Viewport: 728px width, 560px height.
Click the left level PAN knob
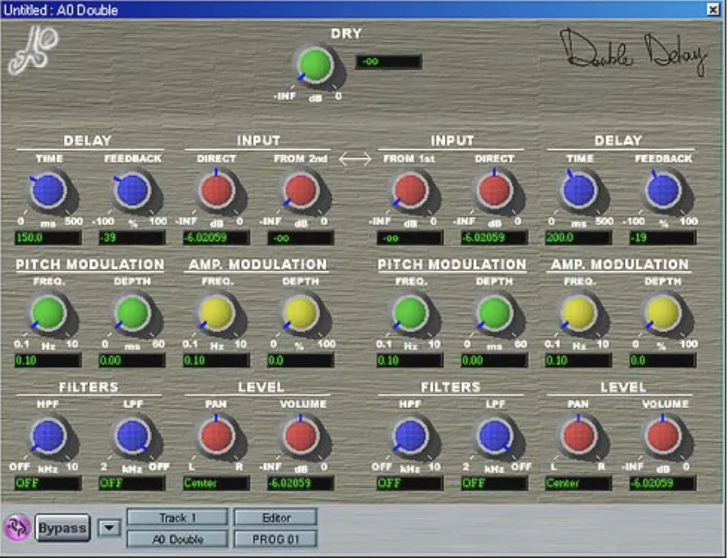(x=216, y=436)
